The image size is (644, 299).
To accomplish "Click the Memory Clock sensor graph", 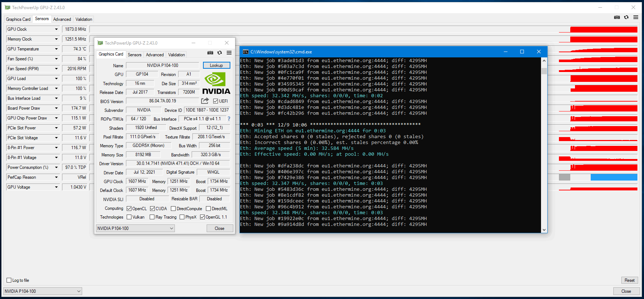I will coord(364,39).
